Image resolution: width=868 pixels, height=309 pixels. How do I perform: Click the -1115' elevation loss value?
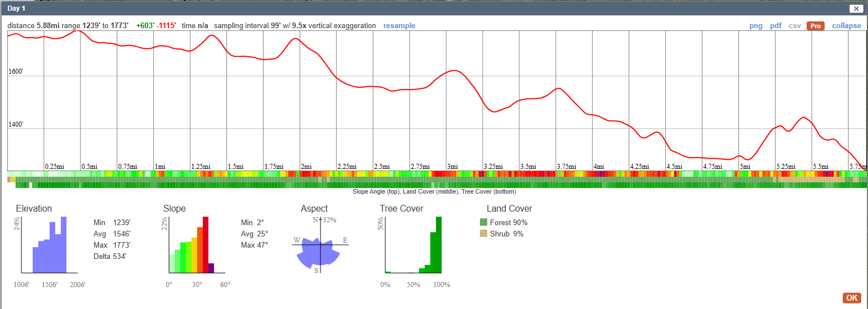(x=166, y=26)
